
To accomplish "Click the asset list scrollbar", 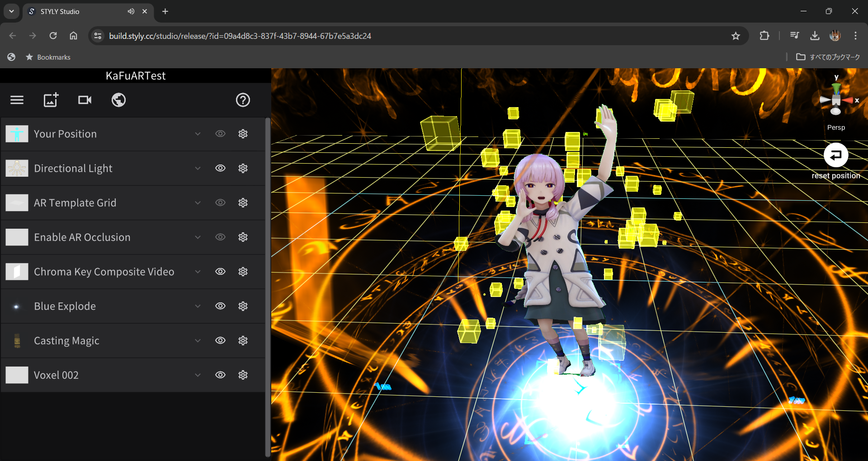I will tap(267, 287).
